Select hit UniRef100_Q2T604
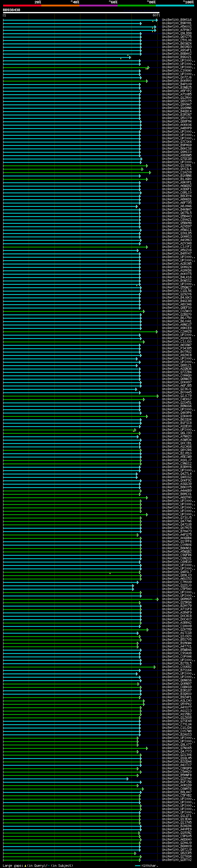Screen dimensions: 197x868 click(x=177, y=856)
